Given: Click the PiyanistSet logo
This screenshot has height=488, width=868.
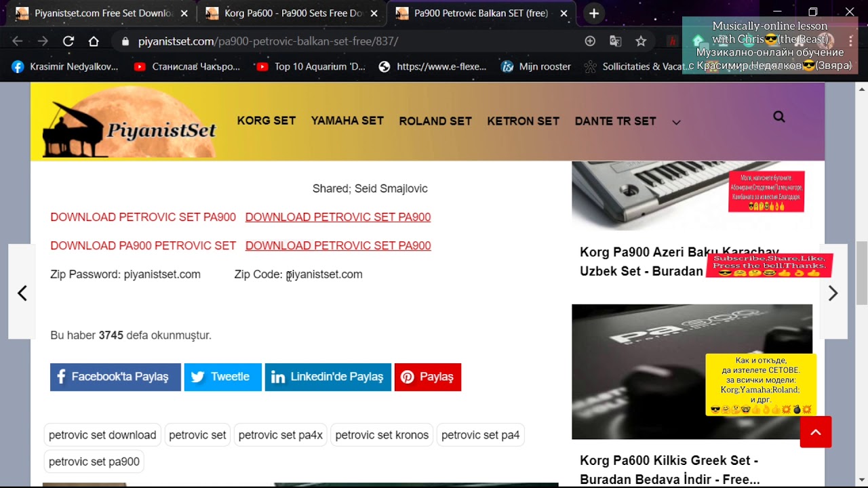Looking at the screenshot, I should click(129, 123).
